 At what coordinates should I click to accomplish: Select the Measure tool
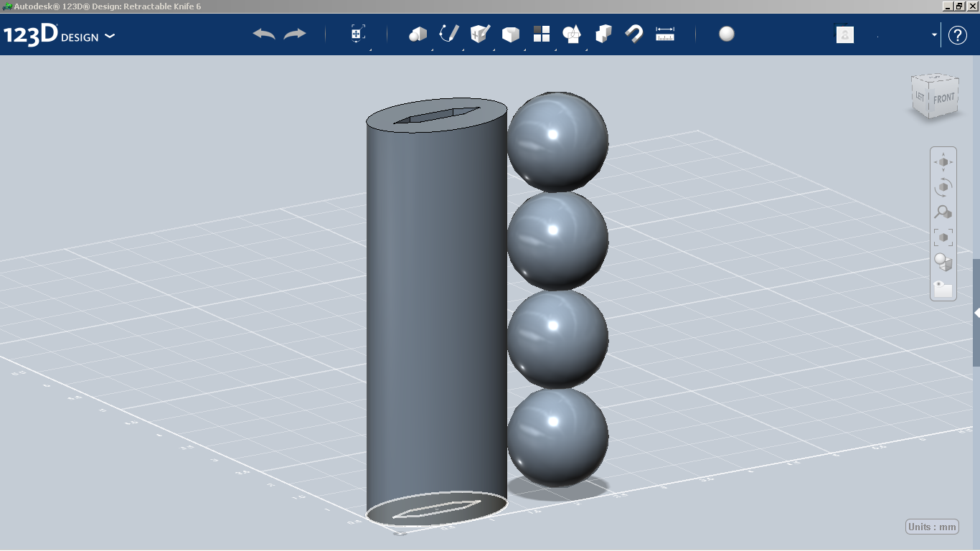pos(664,34)
